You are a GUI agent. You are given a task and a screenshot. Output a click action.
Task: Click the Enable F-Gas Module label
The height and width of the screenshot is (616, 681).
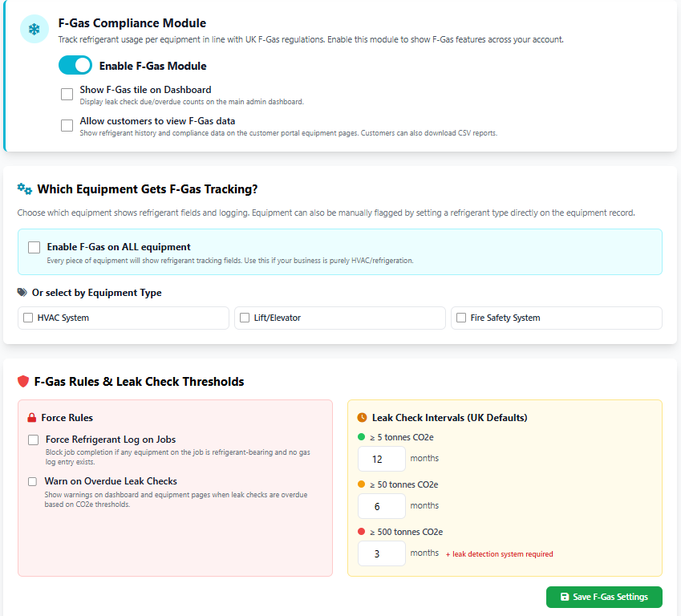click(x=153, y=66)
